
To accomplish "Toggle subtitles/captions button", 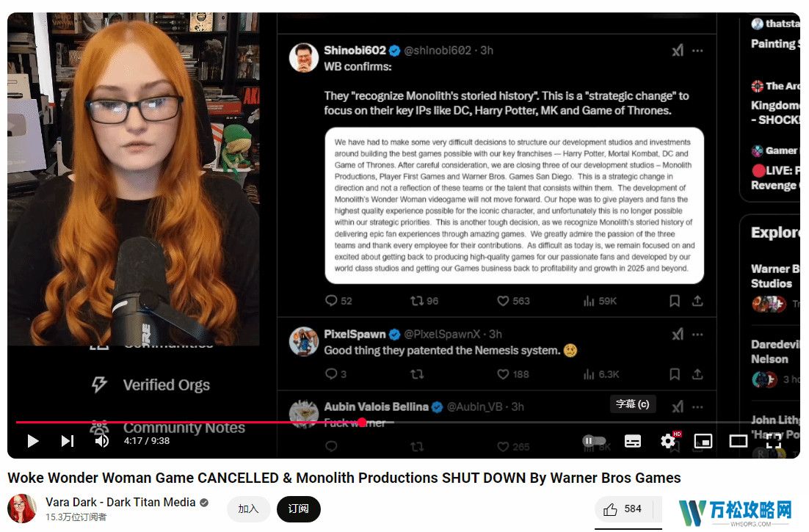I will [x=633, y=441].
